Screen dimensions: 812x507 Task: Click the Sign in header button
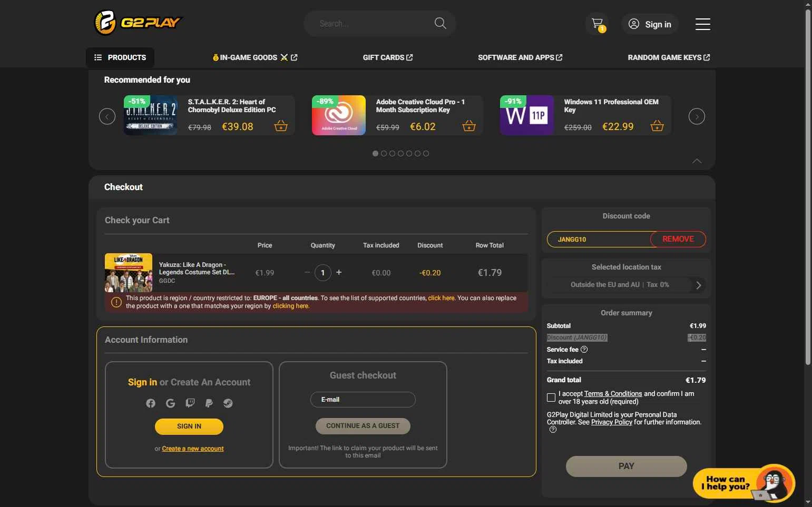click(x=650, y=24)
